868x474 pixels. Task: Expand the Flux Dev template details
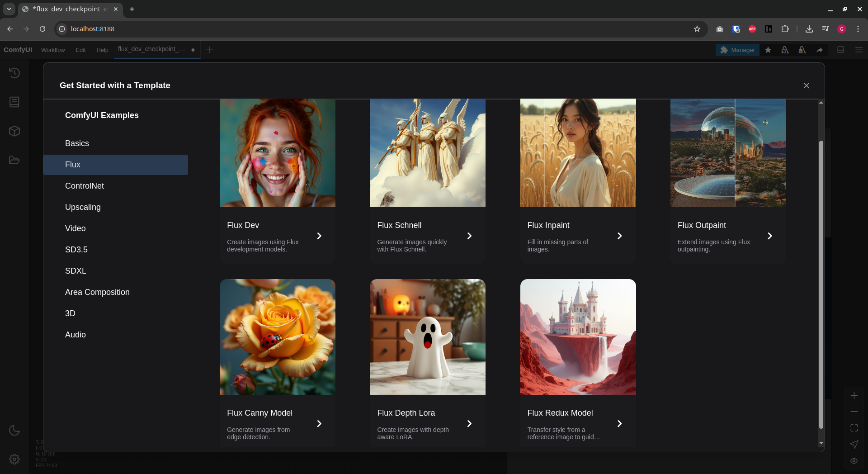click(319, 236)
